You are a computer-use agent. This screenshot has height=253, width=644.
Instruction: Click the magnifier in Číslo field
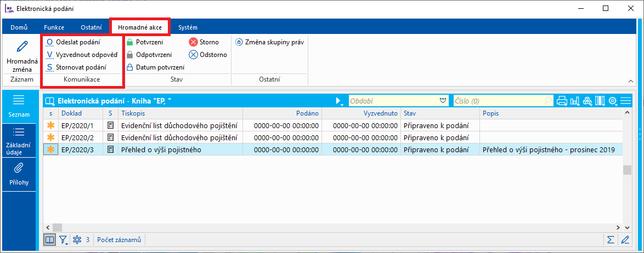click(549, 101)
